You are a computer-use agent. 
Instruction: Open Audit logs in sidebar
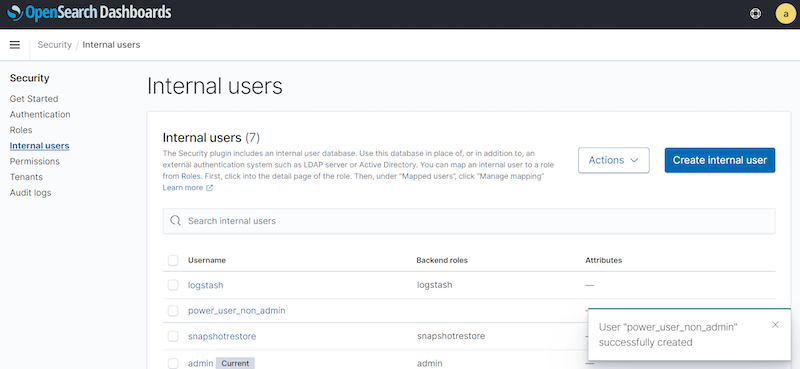(30, 193)
